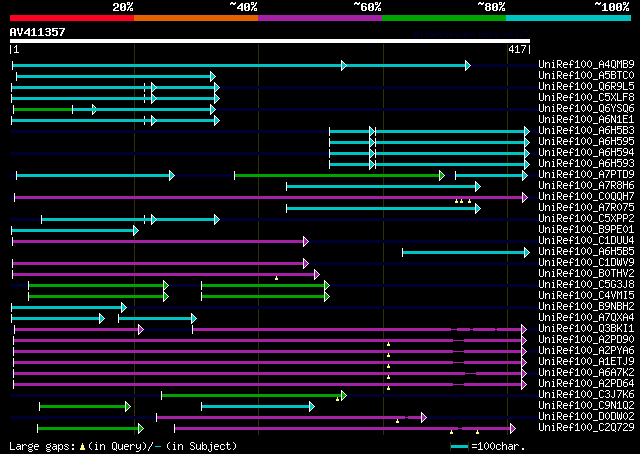Click the UniRef100_C5XLF8 label
Screen dimensions: 640x454
click(586, 97)
